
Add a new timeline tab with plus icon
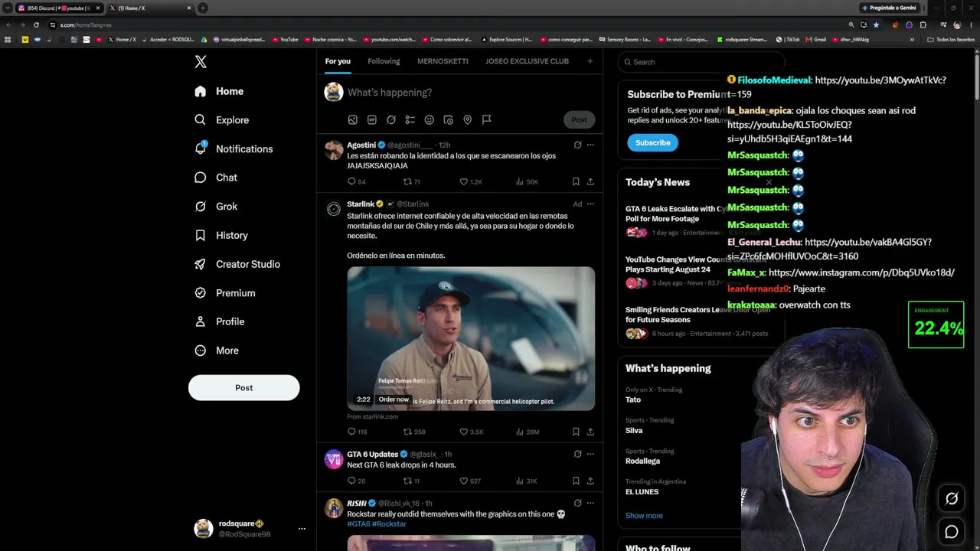point(590,61)
